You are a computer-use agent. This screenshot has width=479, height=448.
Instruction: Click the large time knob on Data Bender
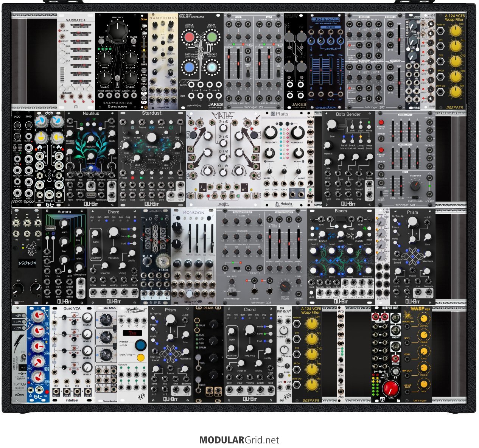click(331, 125)
